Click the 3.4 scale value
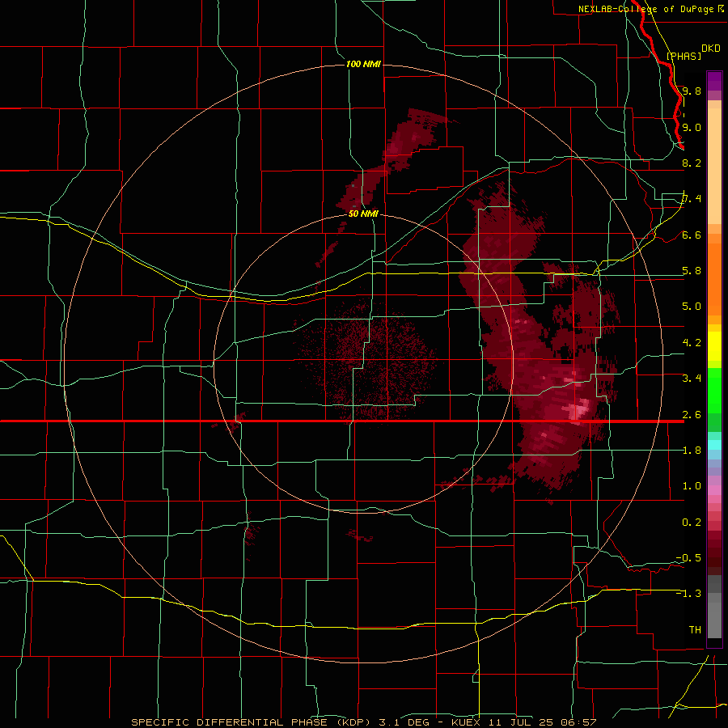Image resolution: width=728 pixels, height=728 pixels. 692,379
